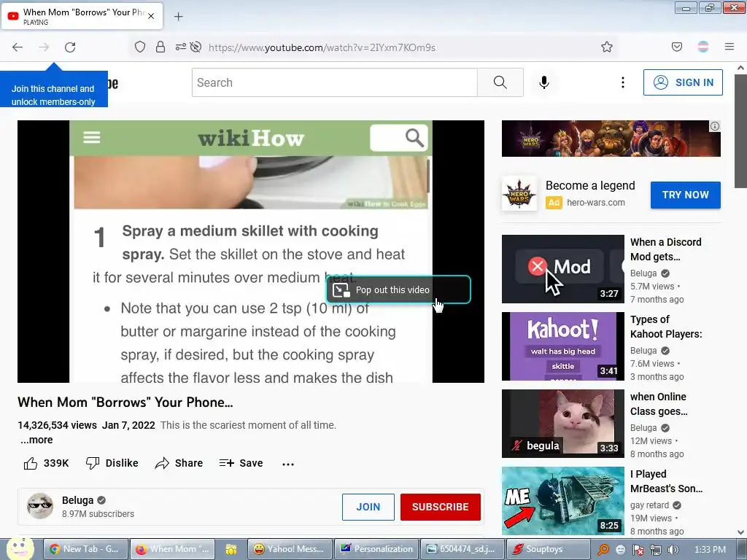The image size is (747, 560).
Task: Switch to Firefox "When Mom" taskbar item
Action: pyautogui.click(x=173, y=549)
